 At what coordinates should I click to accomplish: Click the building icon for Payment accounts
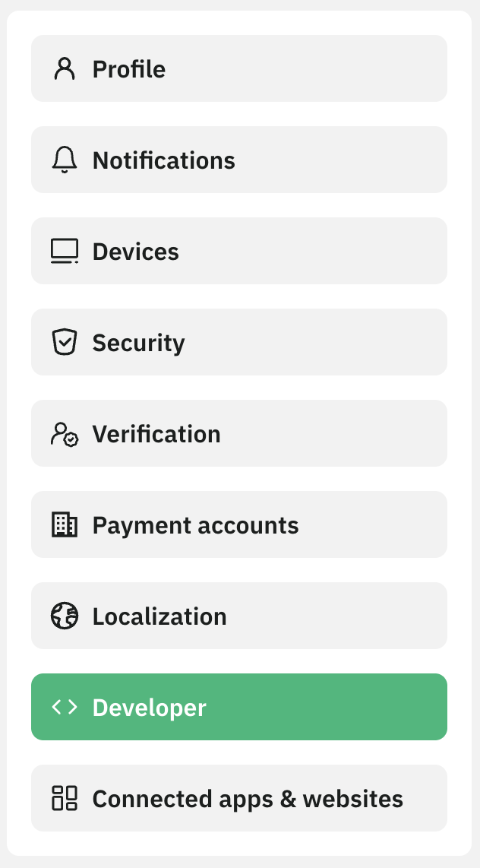[x=65, y=525]
